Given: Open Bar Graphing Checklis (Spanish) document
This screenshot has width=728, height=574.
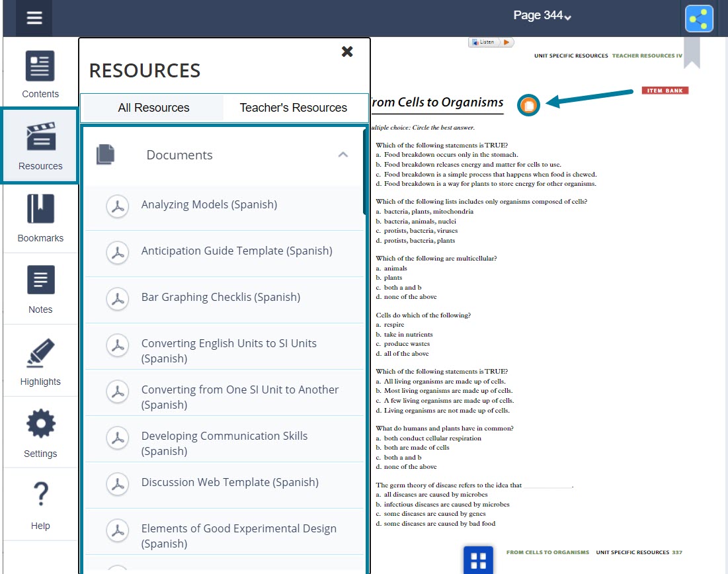Looking at the screenshot, I should (x=220, y=298).
